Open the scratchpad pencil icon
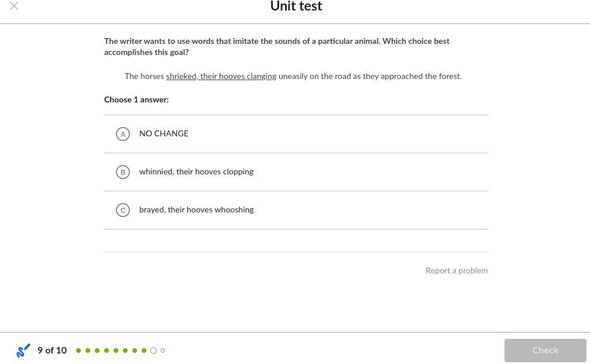This screenshot has height=364, width=590. (23, 351)
